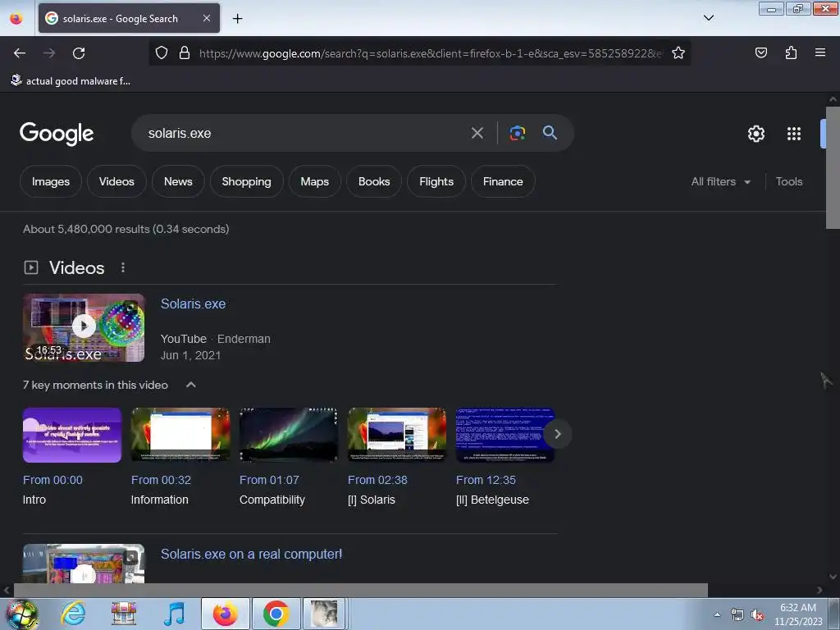Go forward with the browser forward arrow

(x=49, y=53)
